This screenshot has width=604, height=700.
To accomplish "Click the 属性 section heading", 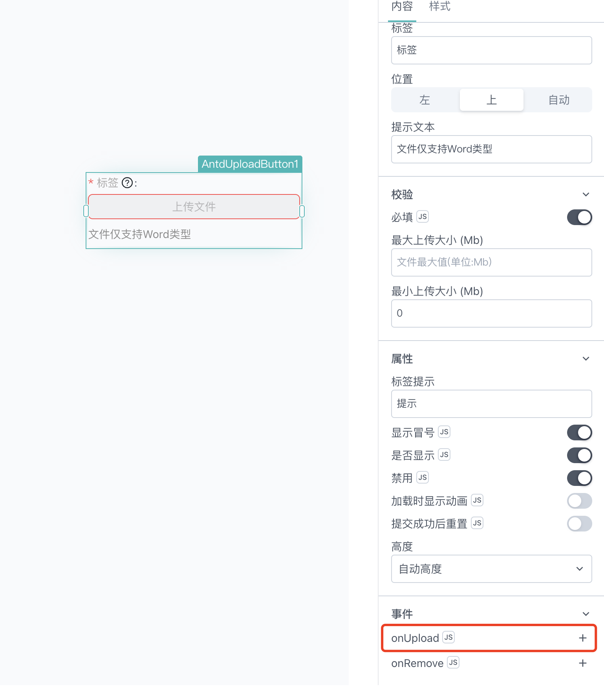I will point(402,359).
